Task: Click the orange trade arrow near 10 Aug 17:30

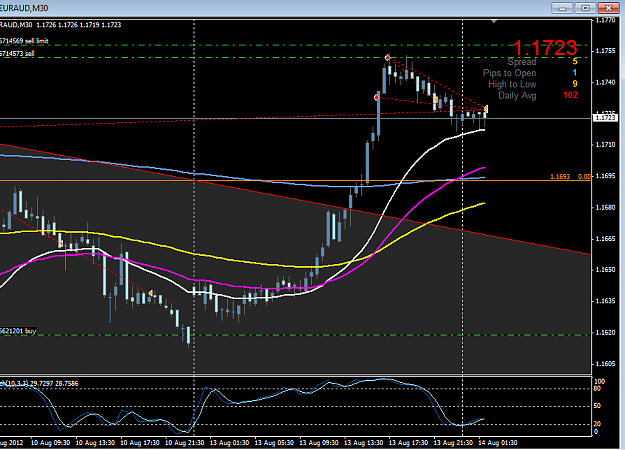Action: coord(150,293)
